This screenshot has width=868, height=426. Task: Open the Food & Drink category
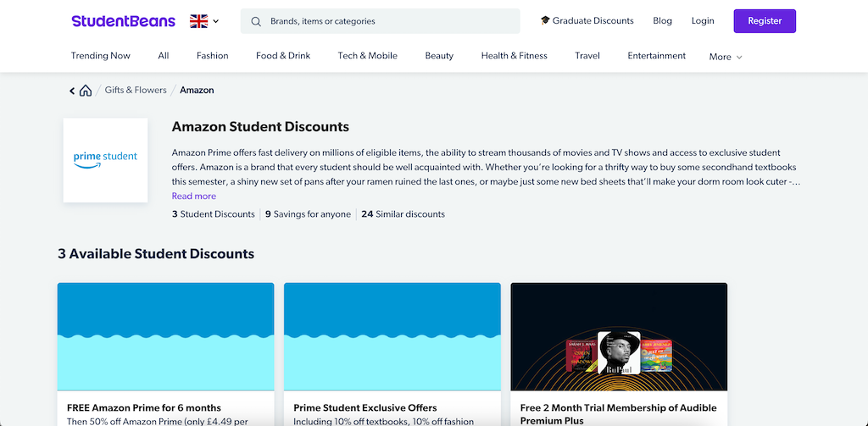(283, 55)
